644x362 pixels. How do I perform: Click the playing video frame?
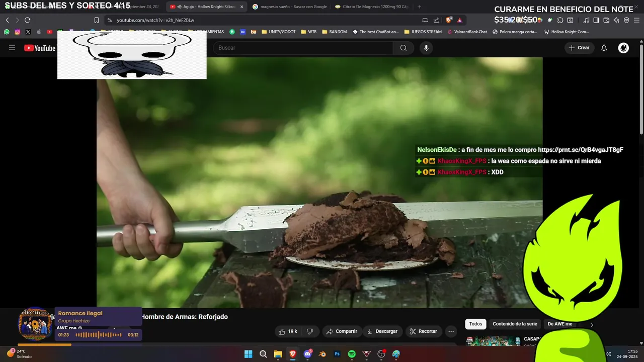[319, 183]
